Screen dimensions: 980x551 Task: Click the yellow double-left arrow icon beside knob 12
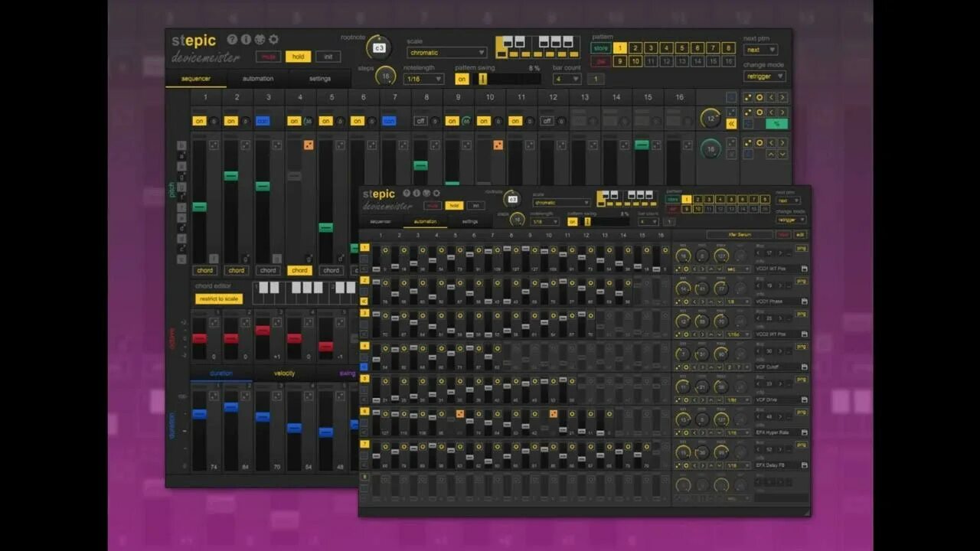tap(731, 122)
